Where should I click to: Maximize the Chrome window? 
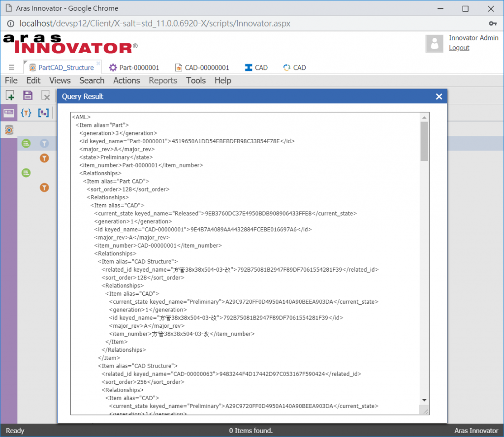[x=466, y=9]
